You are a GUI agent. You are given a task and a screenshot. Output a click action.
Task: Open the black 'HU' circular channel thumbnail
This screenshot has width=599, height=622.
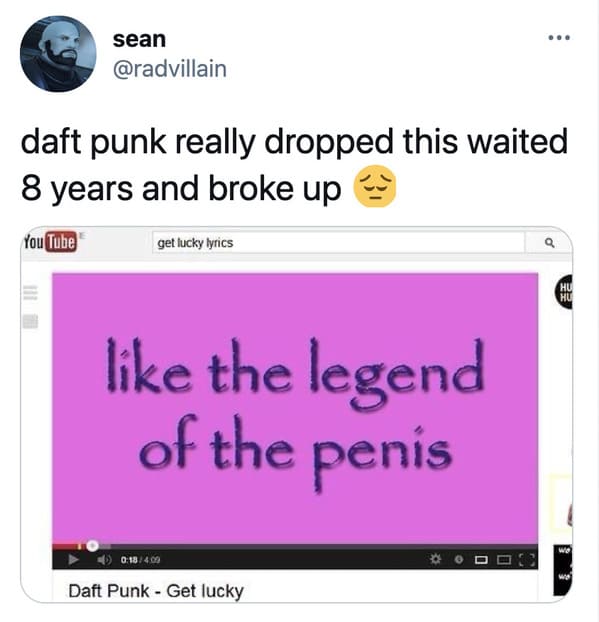pos(564,292)
